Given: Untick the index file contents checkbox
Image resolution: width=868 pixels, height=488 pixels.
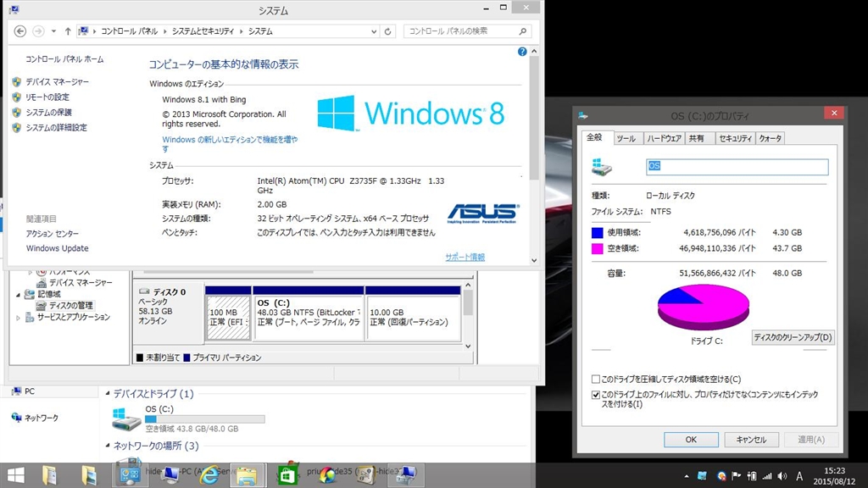Looking at the screenshot, I should click(x=596, y=395).
